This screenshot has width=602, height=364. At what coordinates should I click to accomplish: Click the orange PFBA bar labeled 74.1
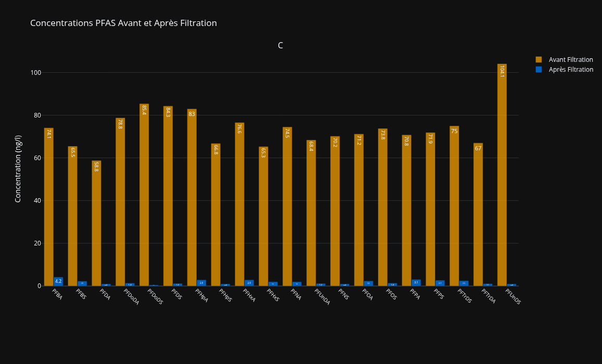coord(48,208)
